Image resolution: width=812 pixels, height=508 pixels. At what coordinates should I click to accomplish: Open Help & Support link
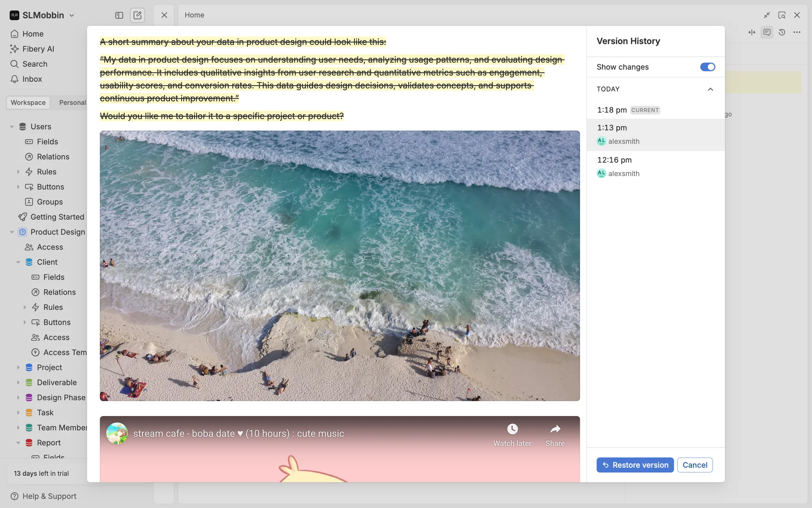point(49,496)
